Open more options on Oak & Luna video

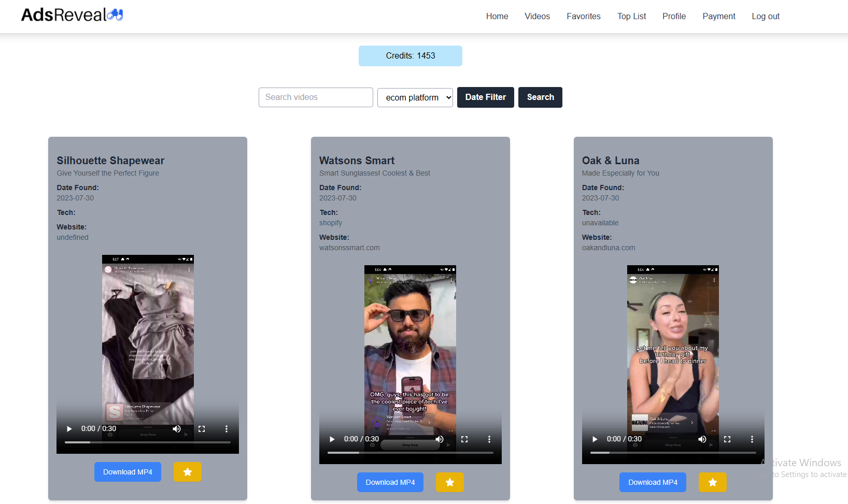tap(752, 439)
